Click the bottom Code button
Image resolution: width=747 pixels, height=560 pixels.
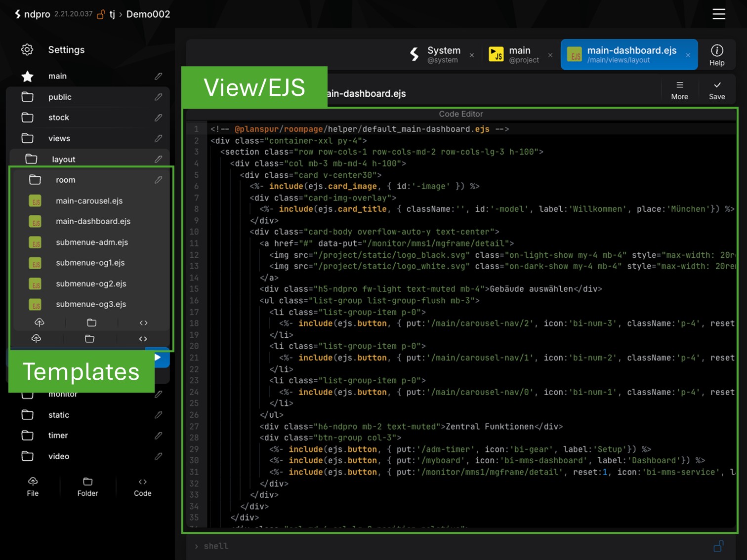pyautogui.click(x=143, y=487)
